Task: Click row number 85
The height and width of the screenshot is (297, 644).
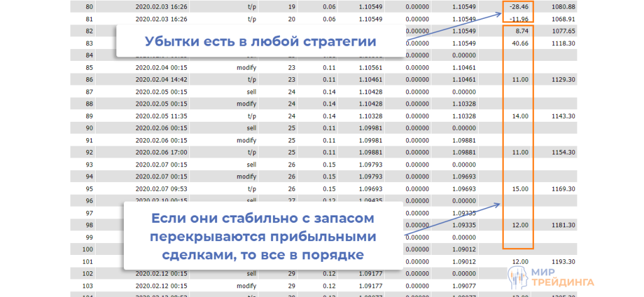Action: pos(89,67)
